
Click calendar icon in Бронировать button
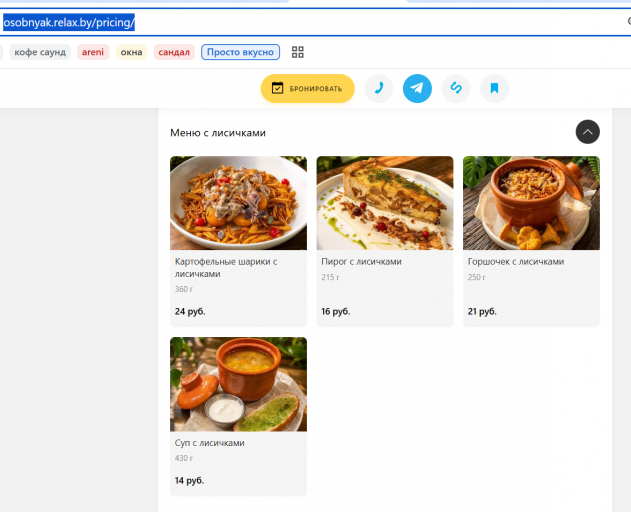pyautogui.click(x=277, y=88)
